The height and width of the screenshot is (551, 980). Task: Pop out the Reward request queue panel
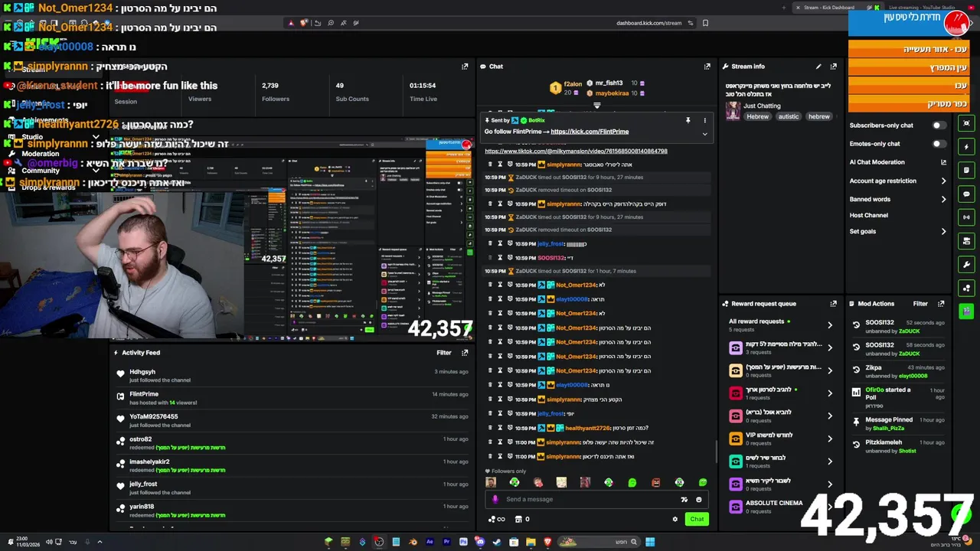833,304
